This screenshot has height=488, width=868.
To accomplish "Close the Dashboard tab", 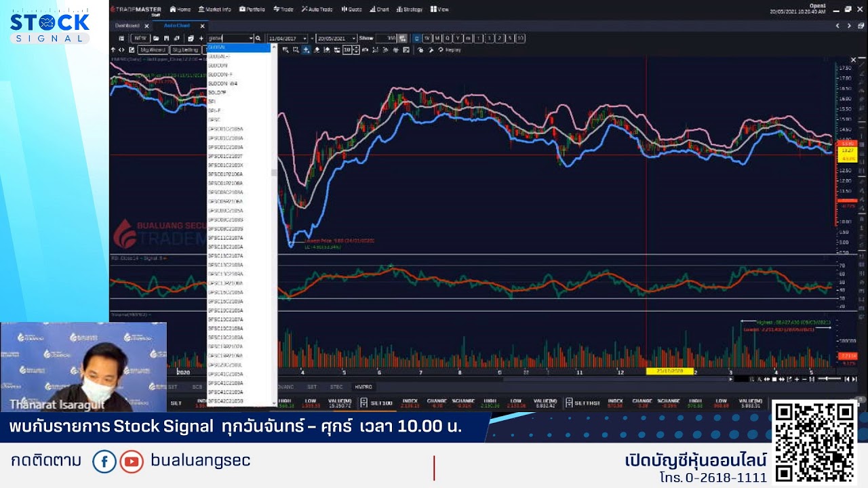I will pos(146,26).
